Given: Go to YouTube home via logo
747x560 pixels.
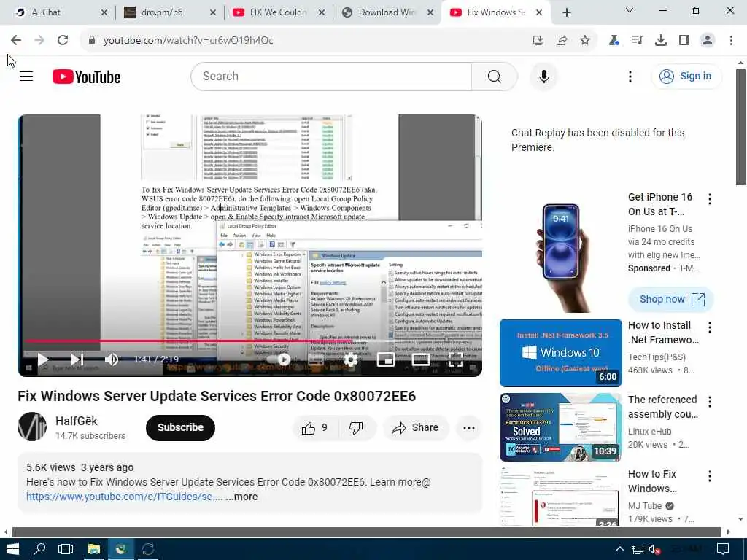Looking at the screenshot, I should (86, 77).
